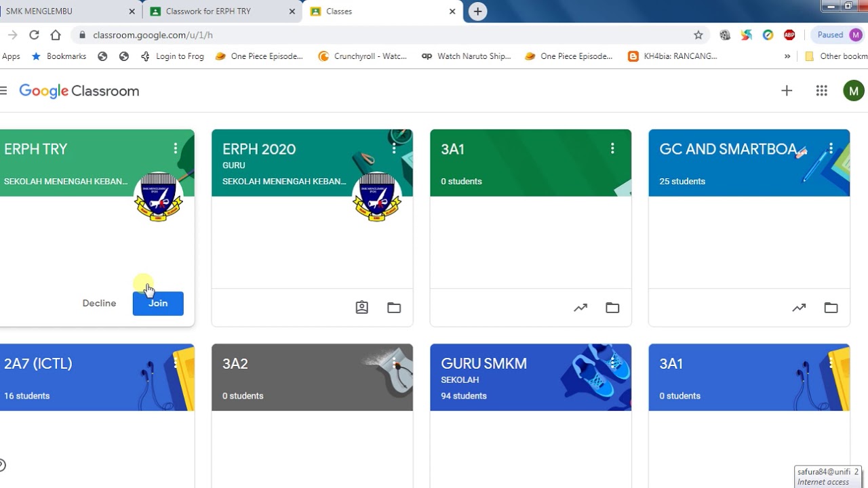Open Drive folder for GC AND SMARTBOA class

pyautogui.click(x=831, y=308)
